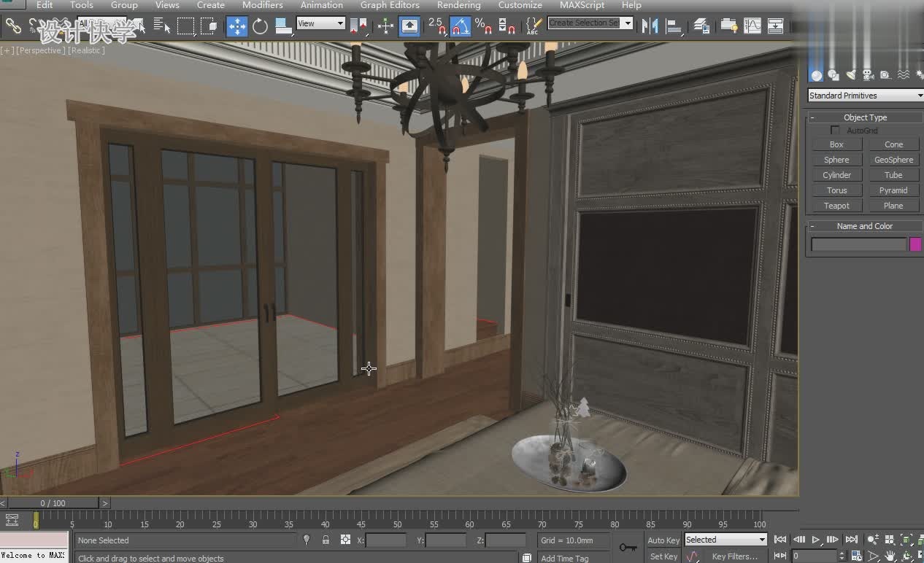Click the Teapot primitive button

click(836, 206)
